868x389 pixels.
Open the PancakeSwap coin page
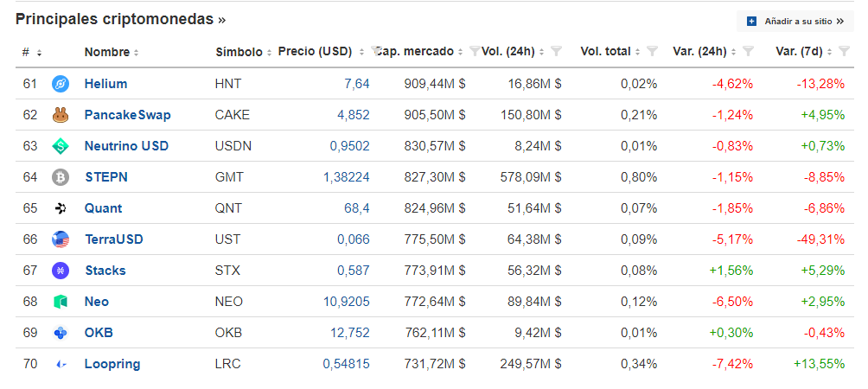click(x=127, y=115)
